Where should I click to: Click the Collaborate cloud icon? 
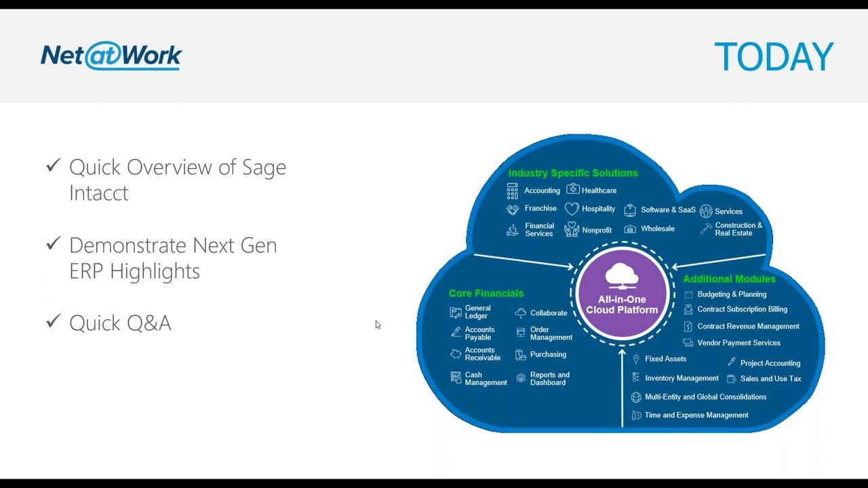[521, 313]
